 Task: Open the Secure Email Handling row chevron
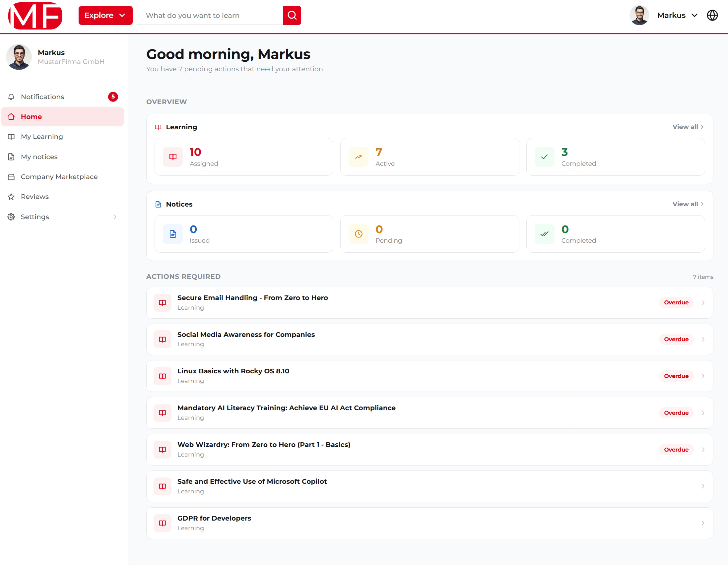(x=703, y=303)
